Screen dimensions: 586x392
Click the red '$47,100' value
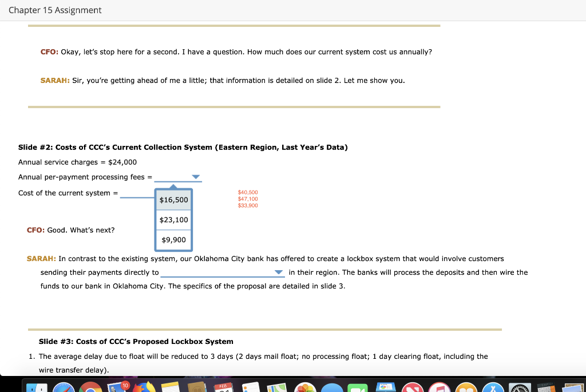[248, 199]
